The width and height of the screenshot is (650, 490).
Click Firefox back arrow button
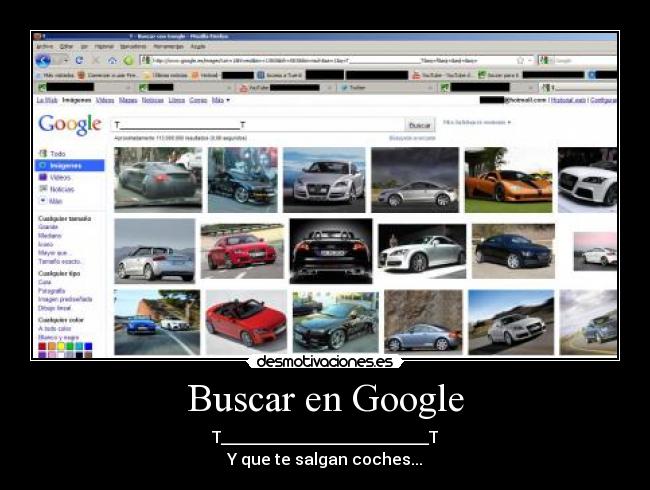click(43, 61)
